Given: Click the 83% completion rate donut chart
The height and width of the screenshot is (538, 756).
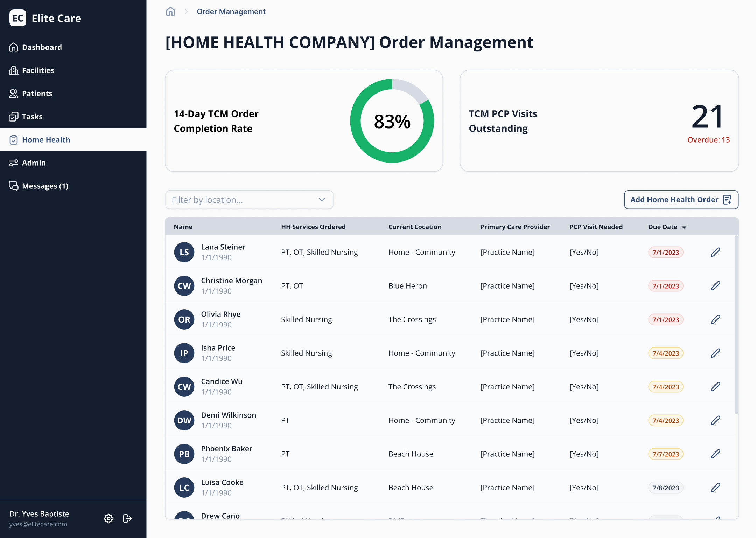Looking at the screenshot, I should coord(392,121).
